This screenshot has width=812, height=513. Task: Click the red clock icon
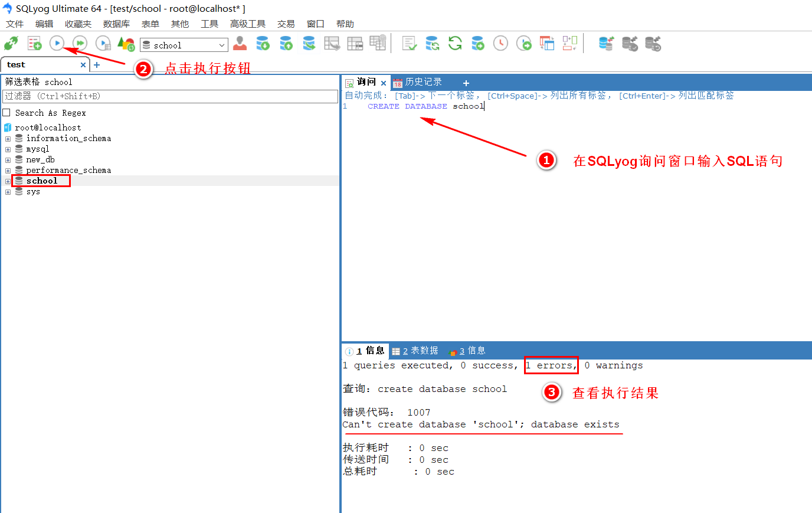(x=501, y=44)
